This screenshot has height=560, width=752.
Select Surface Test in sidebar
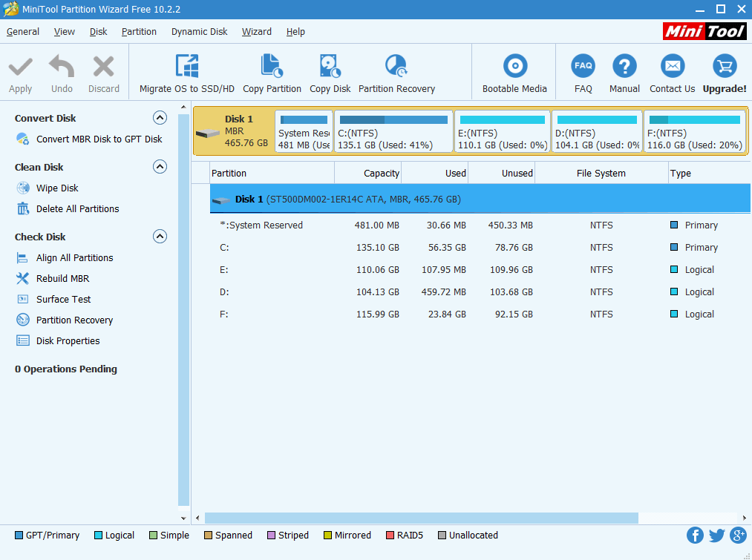click(63, 300)
